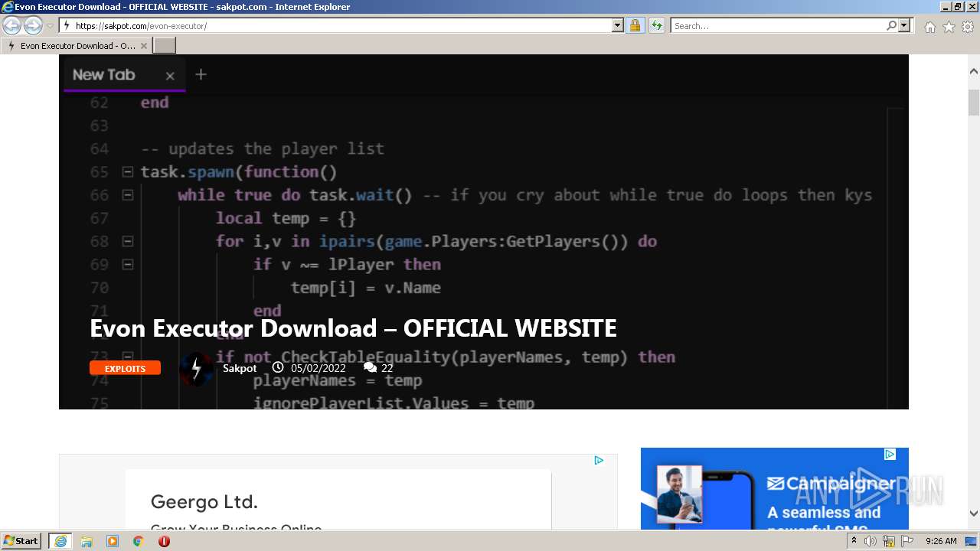Screen dimensions: 980x551
Task: Select the Evon Executor Download tab
Action: pyautogui.click(x=77, y=46)
